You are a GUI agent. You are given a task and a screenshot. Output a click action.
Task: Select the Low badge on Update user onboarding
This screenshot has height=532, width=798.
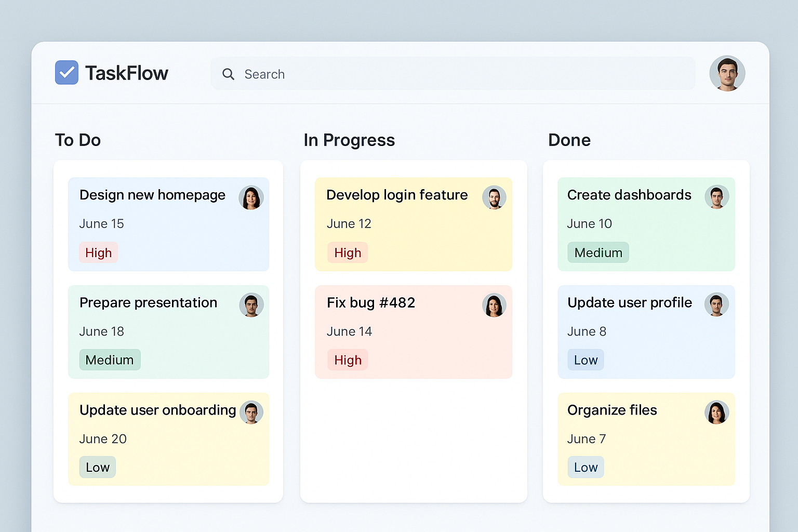pyautogui.click(x=97, y=467)
